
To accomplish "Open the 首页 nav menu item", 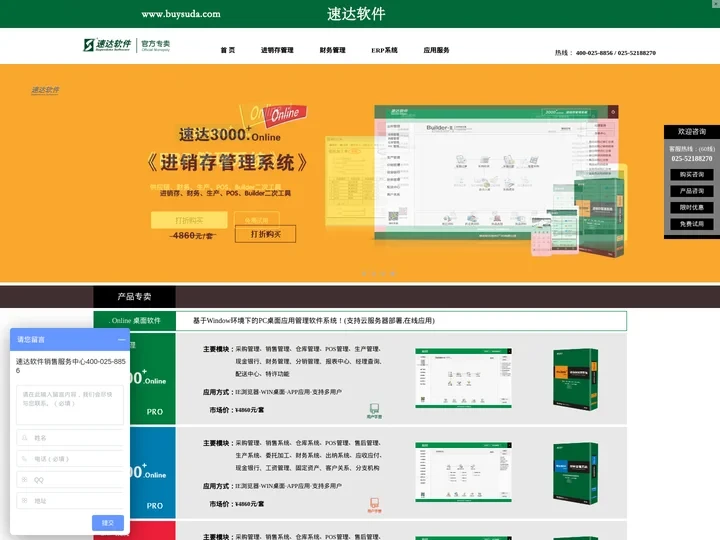I will pyautogui.click(x=227, y=50).
